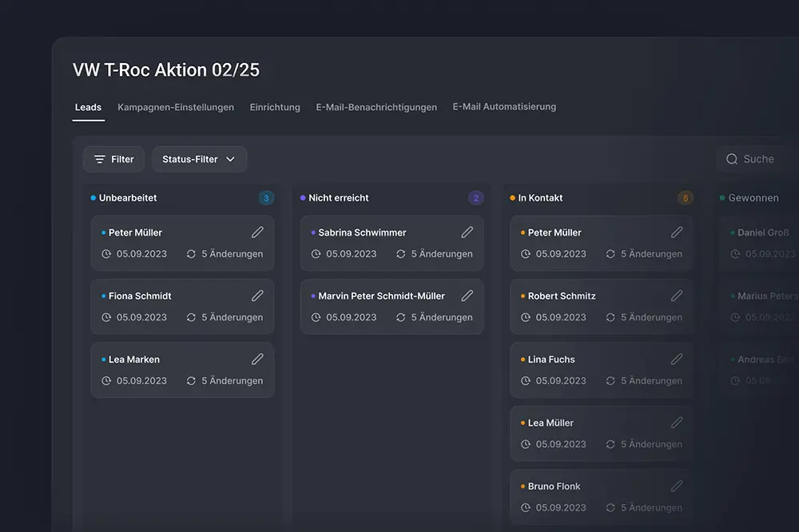This screenshot has width=799, height=532.
Task: Click the 5 Änderungen link on Lea Müller's card
Action: (649, 444)
